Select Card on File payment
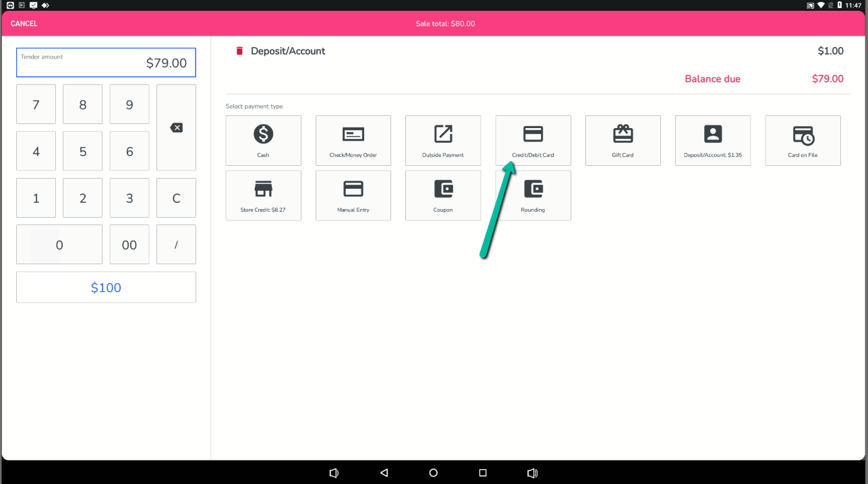This screenshot has height=484, width=868. (802, 140)
